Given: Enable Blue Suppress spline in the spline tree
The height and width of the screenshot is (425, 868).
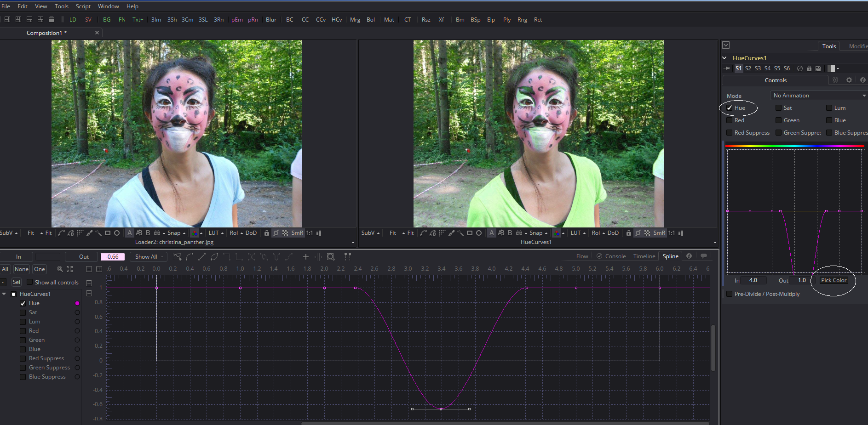Looking at the screenshot, I should pyautogui.click(x=23, y=377).
